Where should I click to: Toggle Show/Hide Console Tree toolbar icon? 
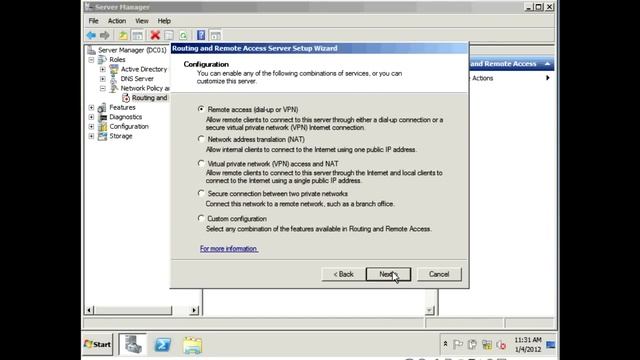click(138, 36)
